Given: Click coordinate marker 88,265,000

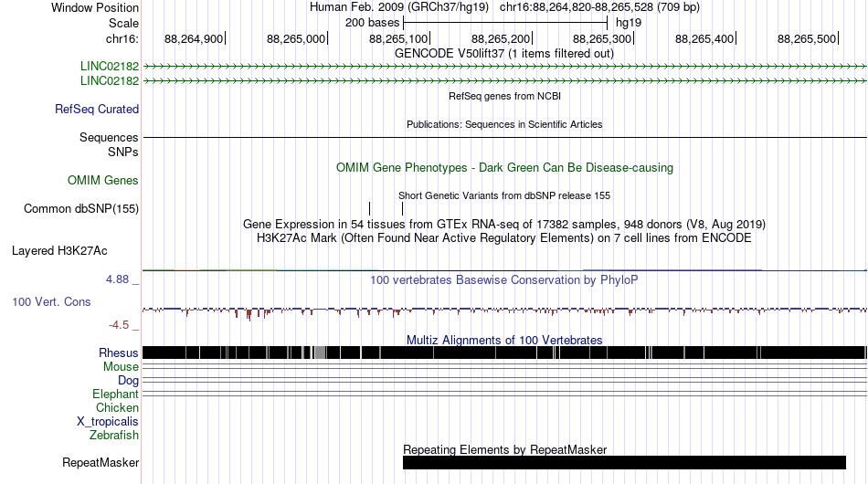Looking at the screenshot, I should pyautogui.click(x=296, y=38).
